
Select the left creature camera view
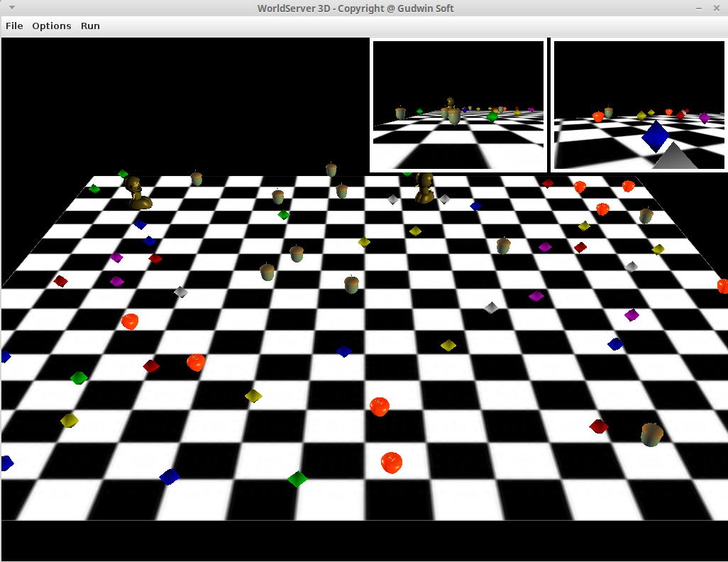(x=458, y=104)
